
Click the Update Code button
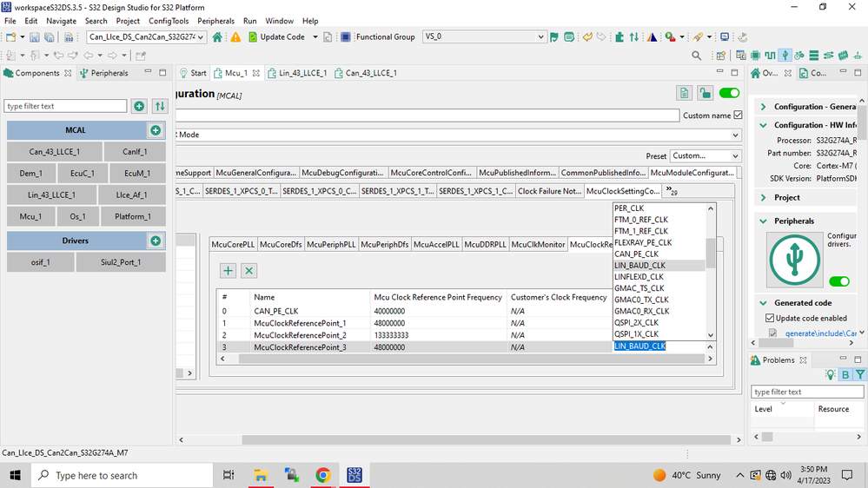coord(276,37)
